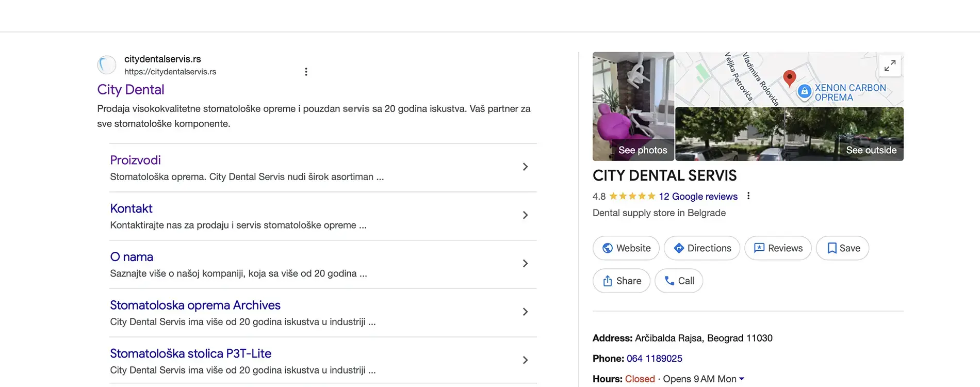The height and width of the screenshot is (387, 980).
Task: Click the five-star rating stars
Action: (632, 196)
